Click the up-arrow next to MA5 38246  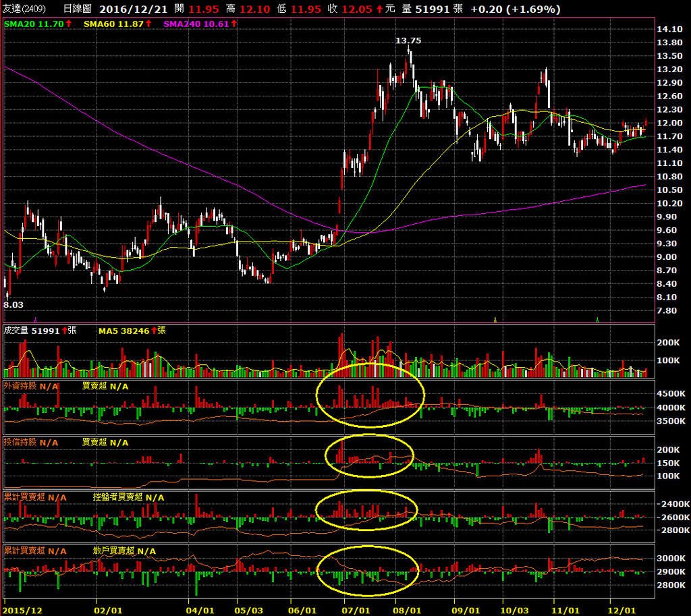click(154, 331)
